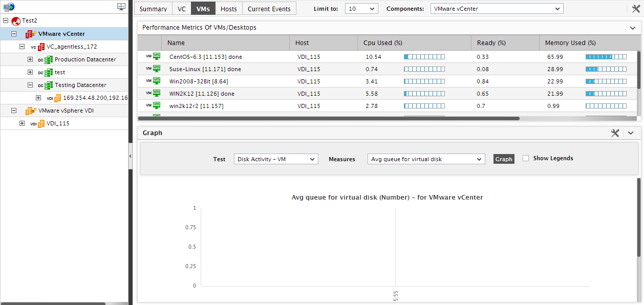The image size is (644, 305).
Task: Open the Current Events tab
Action: coord(269,9)
